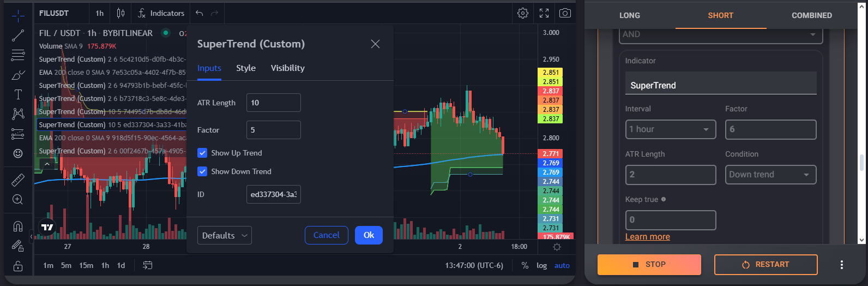The width and height of the screenshot is (868, 286).
Task: Open the AND operator dropdown
Action: (721, 34)
